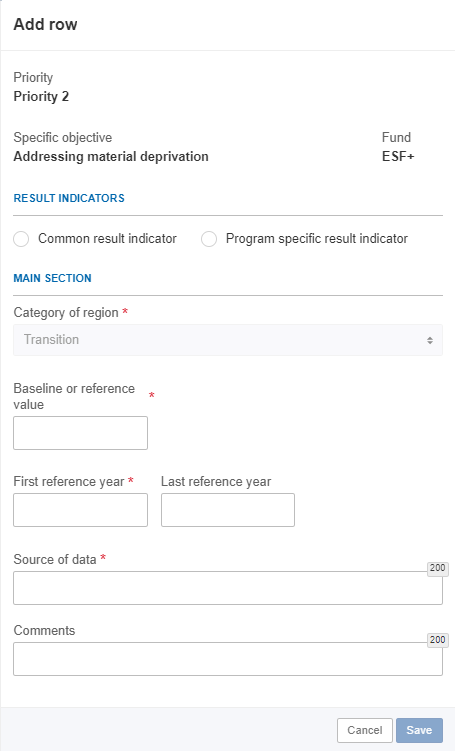
Task: Select the Addressing material deprivation objective text
Action: click(x=111, y=157)
